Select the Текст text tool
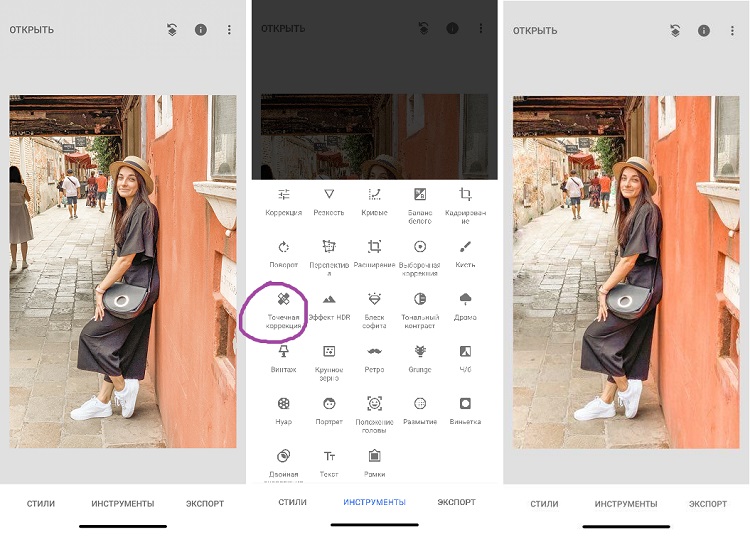The height and width of the screenshot is (537, 750). pyautogui.click(x=329, y=464)
